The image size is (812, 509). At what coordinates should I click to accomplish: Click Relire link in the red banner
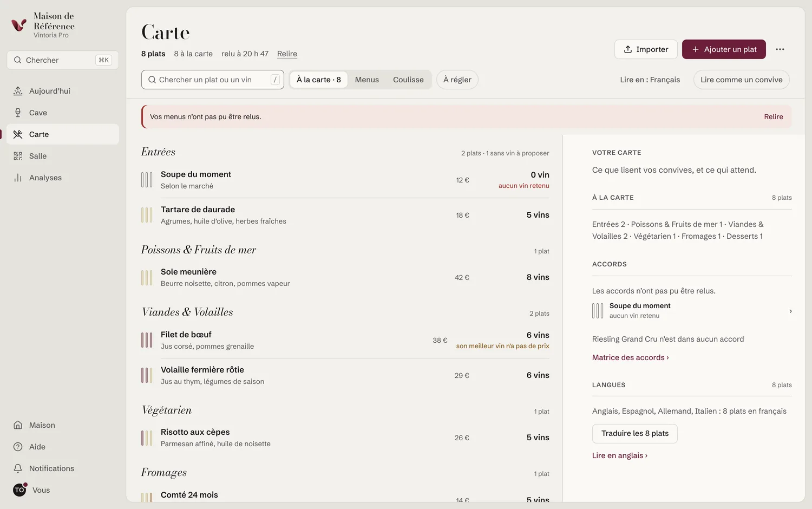pyautogui.click(x=774, y=116)
